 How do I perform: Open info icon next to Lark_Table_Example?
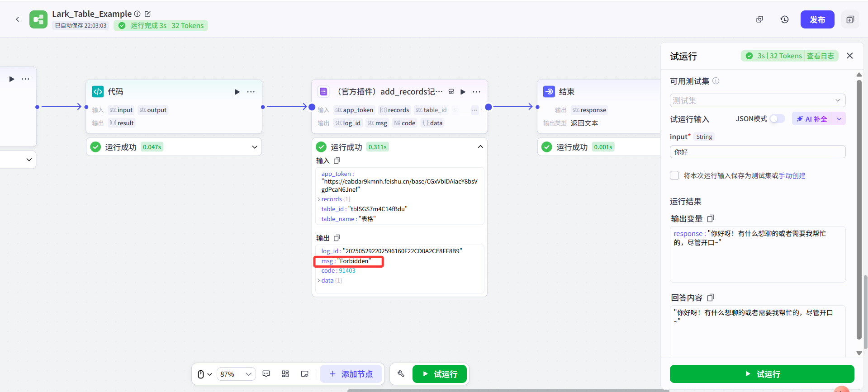[137, 14]
